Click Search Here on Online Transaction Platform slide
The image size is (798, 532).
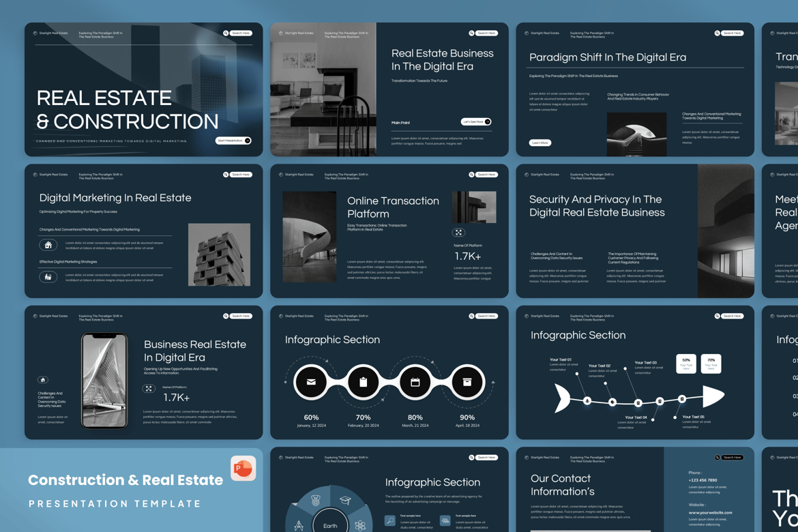point(486,175)
